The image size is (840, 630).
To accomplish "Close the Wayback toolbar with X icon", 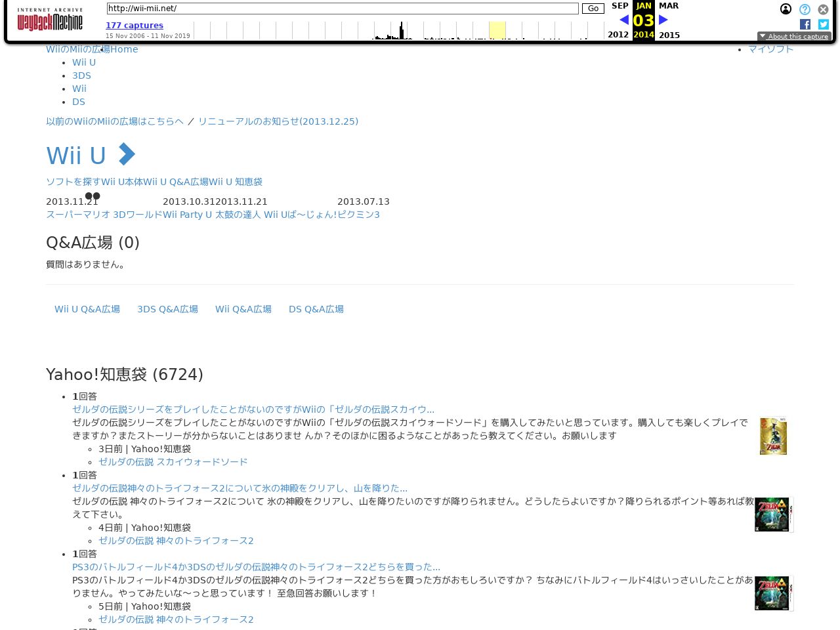I will pos(823,9).
